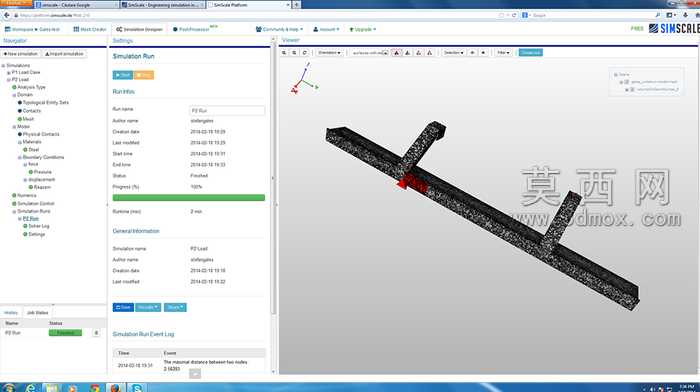Image resolution: width=700 pixels, height=392 pixels.
Task: Collapse the Domain node
Action: tap(14, 95)
